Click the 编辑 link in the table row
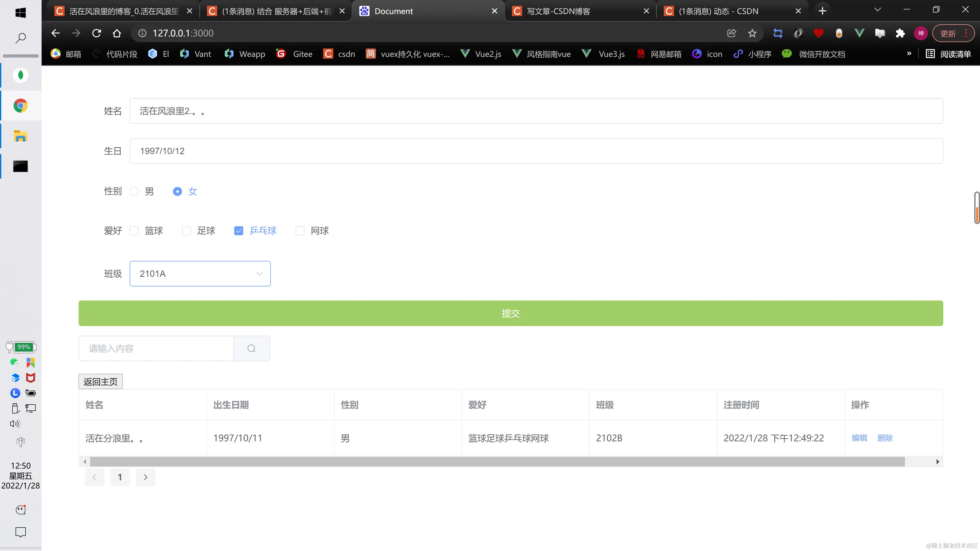 [859, 438]
